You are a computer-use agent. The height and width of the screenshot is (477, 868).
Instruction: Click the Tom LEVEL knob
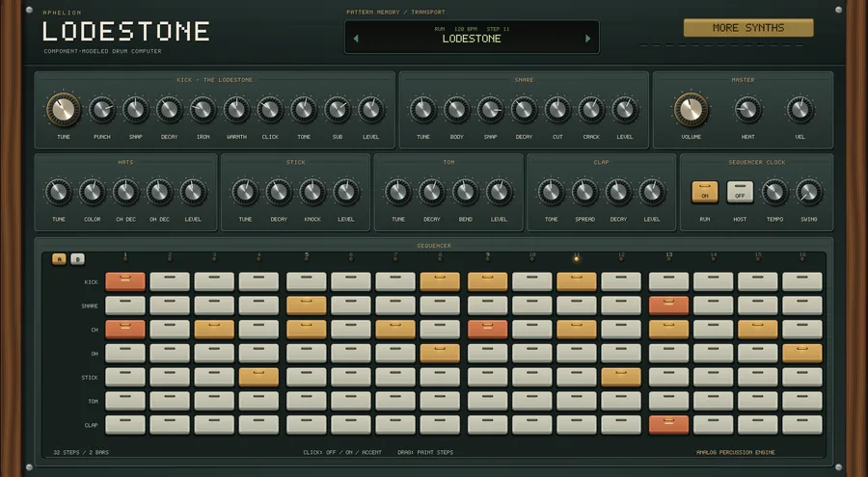(499, 192)
